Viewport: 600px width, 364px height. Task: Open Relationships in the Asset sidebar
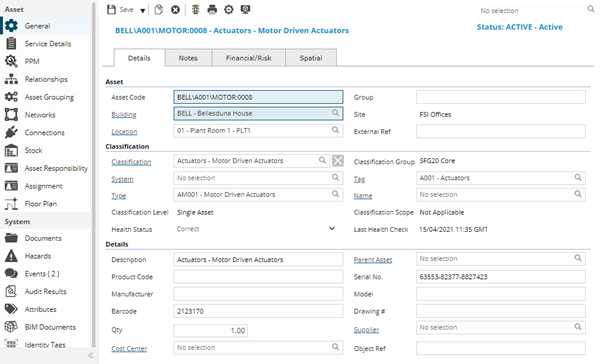coord(46,79)
